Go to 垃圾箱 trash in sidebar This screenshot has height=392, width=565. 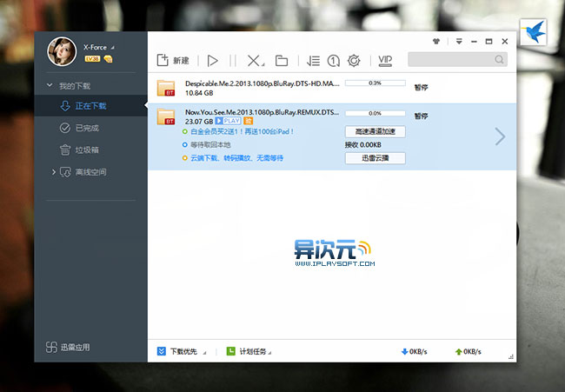click(87, 149)
